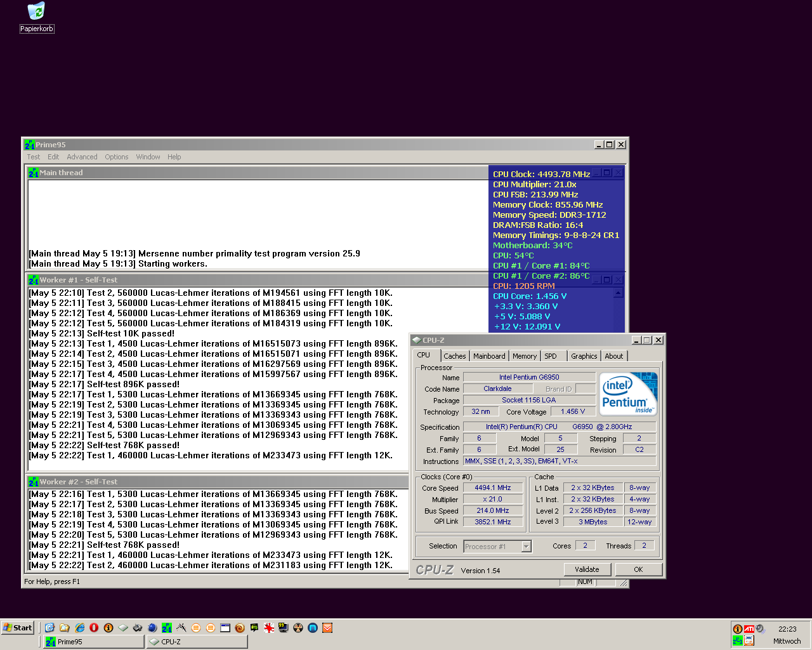Screen dimensions: 812x650
Task: Switch to the Caches tab in CPU-Z
Action: point(455,356)
